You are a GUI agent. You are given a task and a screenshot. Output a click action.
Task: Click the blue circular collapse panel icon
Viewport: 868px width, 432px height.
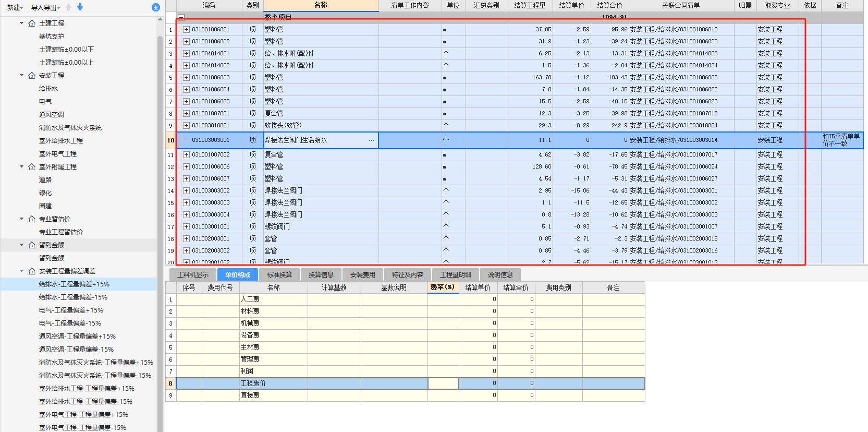click(x=155, y=7)
